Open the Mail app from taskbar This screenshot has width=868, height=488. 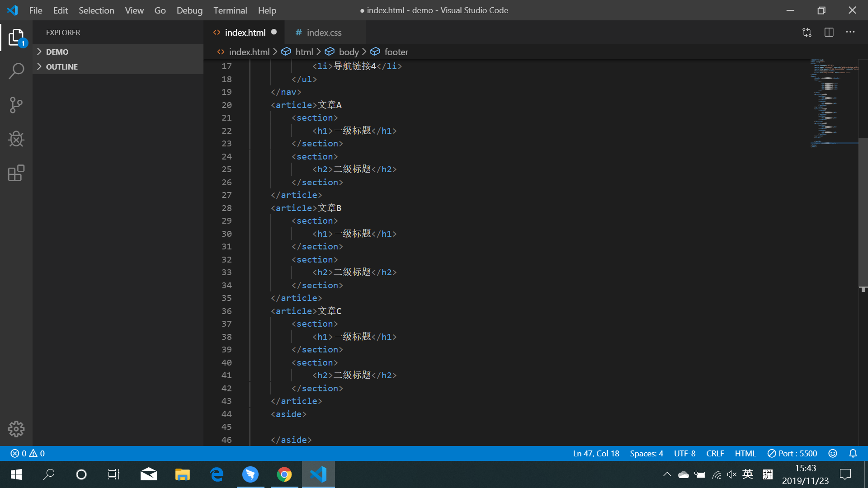(x=148, y=474)
